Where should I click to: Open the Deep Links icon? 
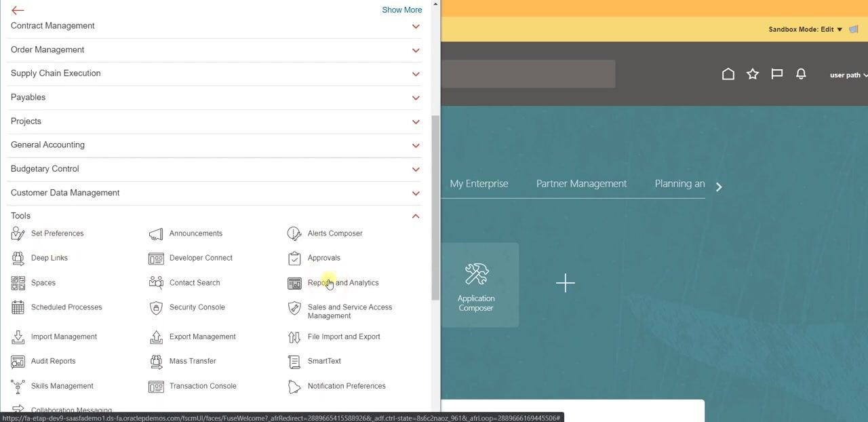(18, 258)
